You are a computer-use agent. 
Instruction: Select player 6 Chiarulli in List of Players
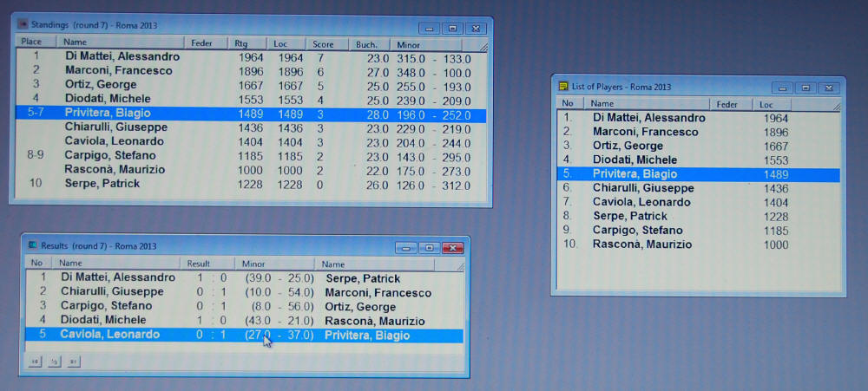(x=698, y=189)
